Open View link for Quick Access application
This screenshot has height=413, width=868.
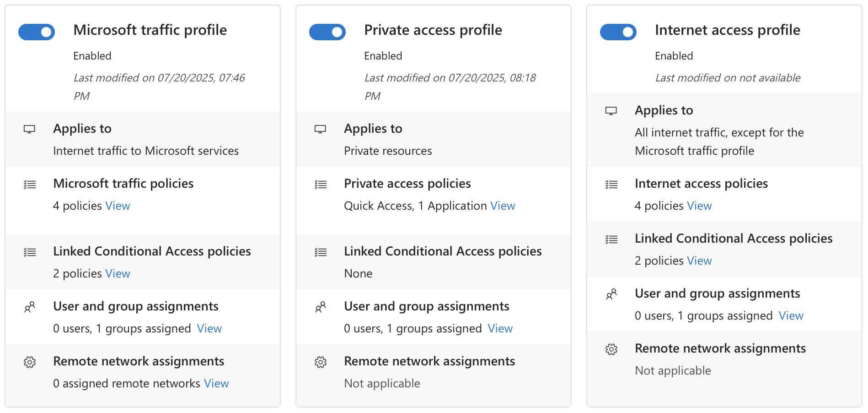click(x=503, y=206)
